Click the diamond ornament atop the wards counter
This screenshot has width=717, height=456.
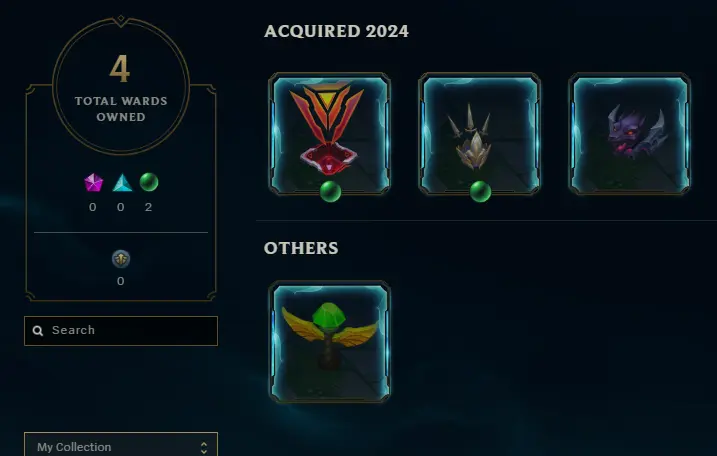(x=121, y=19)
